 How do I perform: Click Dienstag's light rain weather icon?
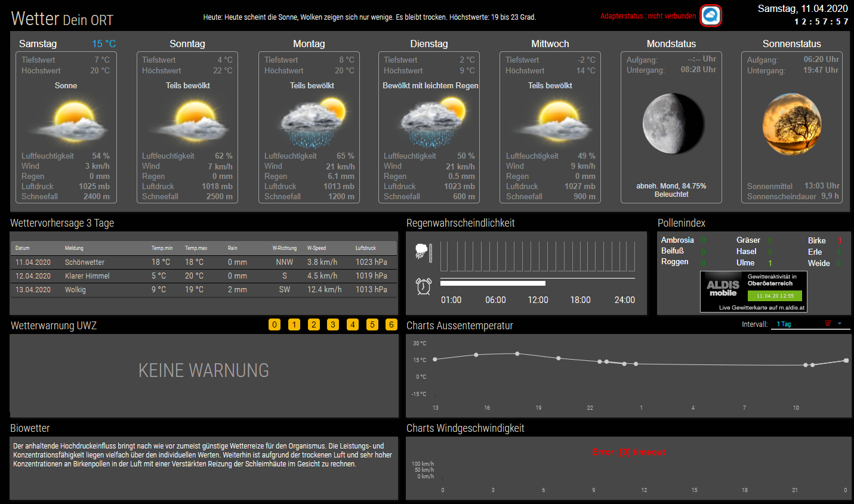434,123
